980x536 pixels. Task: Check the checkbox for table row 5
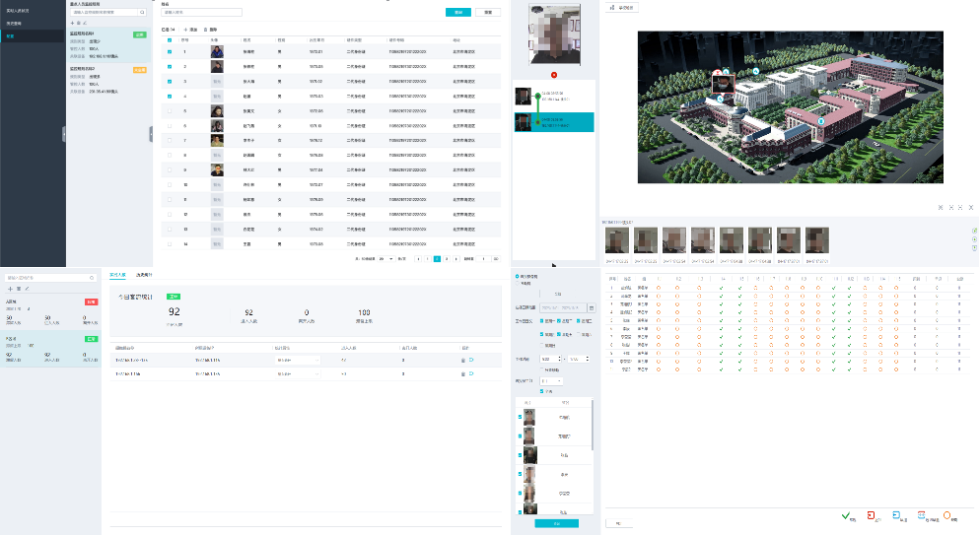pos(169,111)
